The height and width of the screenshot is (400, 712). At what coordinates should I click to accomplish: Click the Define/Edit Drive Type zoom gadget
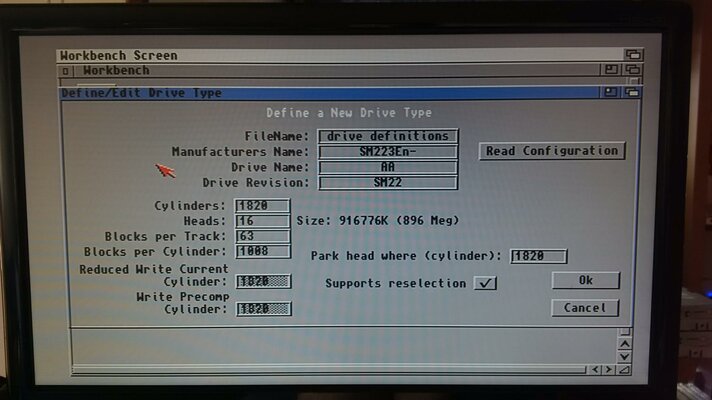[x=609, y=92]
